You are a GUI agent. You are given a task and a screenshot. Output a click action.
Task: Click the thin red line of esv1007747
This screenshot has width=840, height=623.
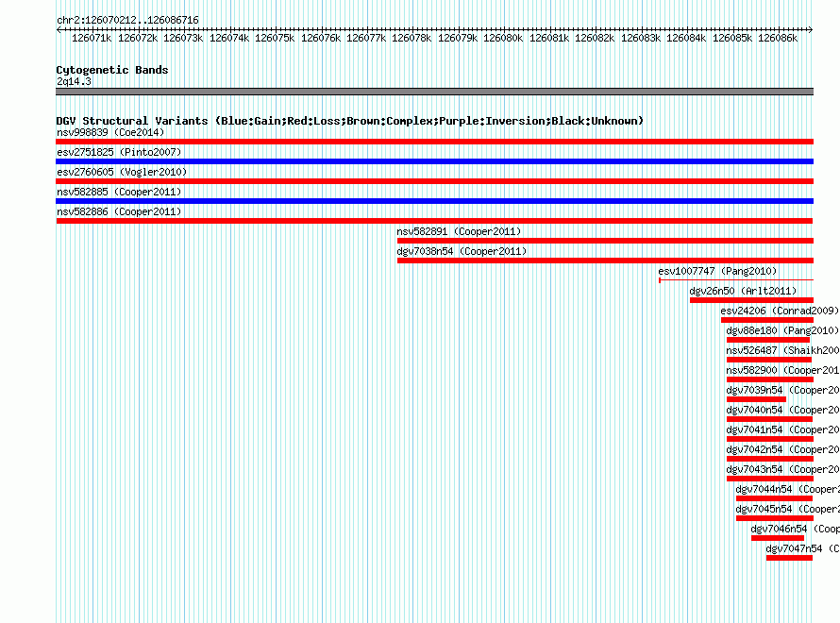coord(736,279)
